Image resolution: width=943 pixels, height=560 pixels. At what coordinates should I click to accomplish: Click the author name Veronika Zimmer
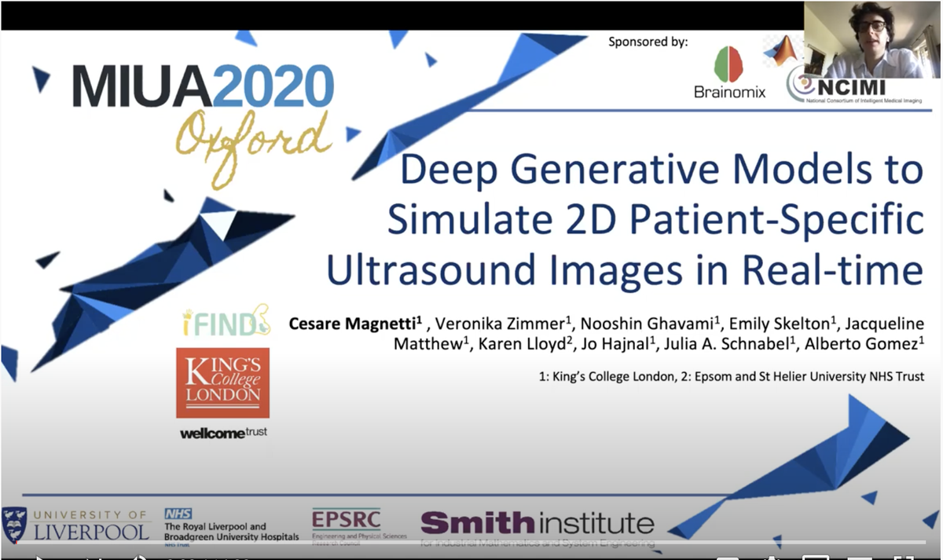(500, 323)
